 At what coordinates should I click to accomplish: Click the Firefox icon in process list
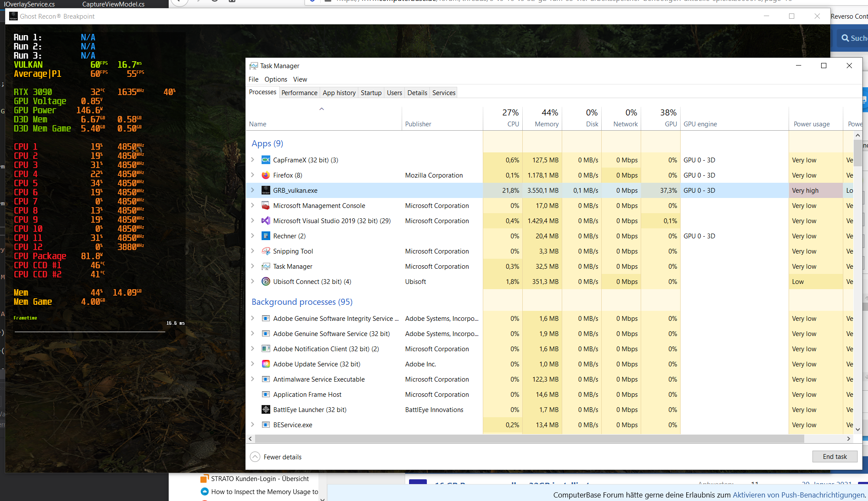(x=266, y=175)
